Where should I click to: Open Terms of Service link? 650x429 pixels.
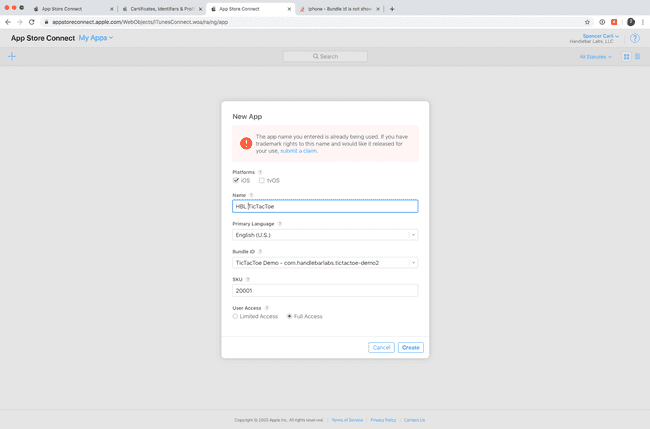pos(347,420)
